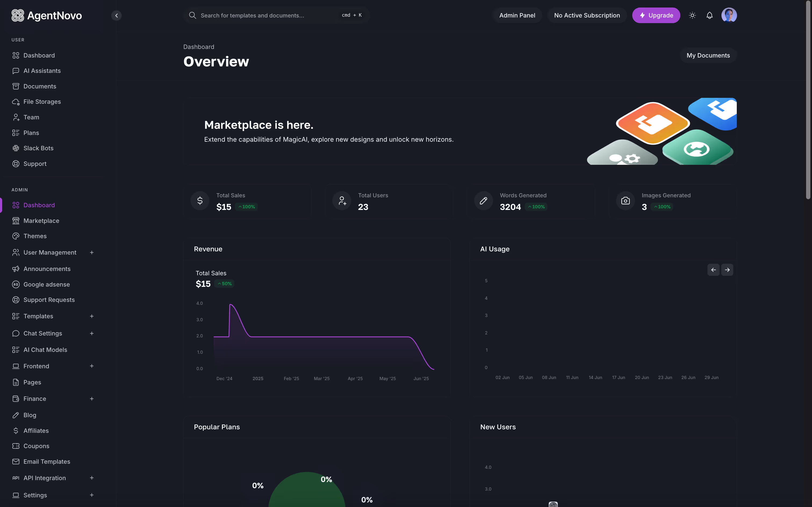This screenshot has height=507, width=812.
Task: Click the Dashboard breadcrumb text
Action: (199, 47)
